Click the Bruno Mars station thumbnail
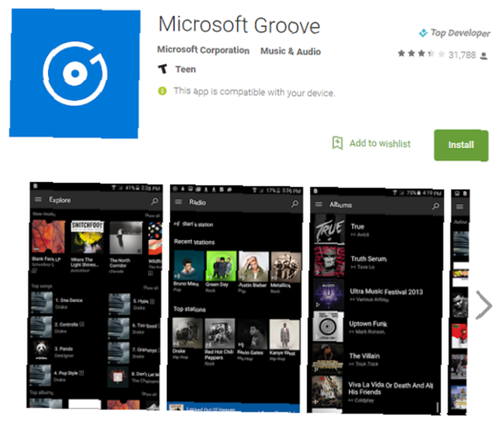Screen dimensions: 504x422 point(189,266)
